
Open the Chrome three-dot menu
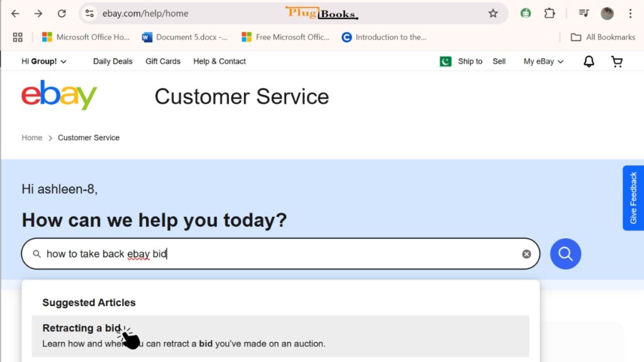coord(630,13)
